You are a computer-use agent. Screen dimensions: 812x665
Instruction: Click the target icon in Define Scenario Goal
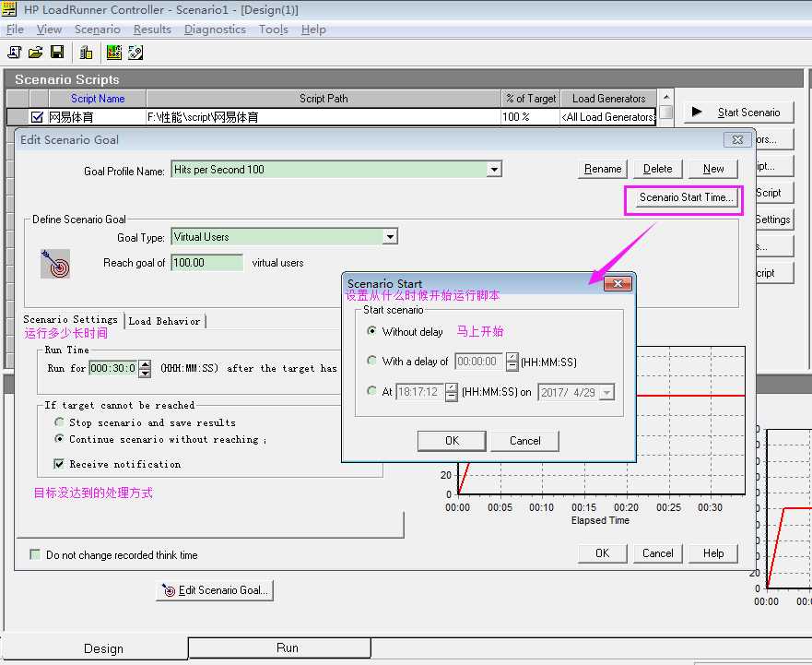click(x=55, y=264)
